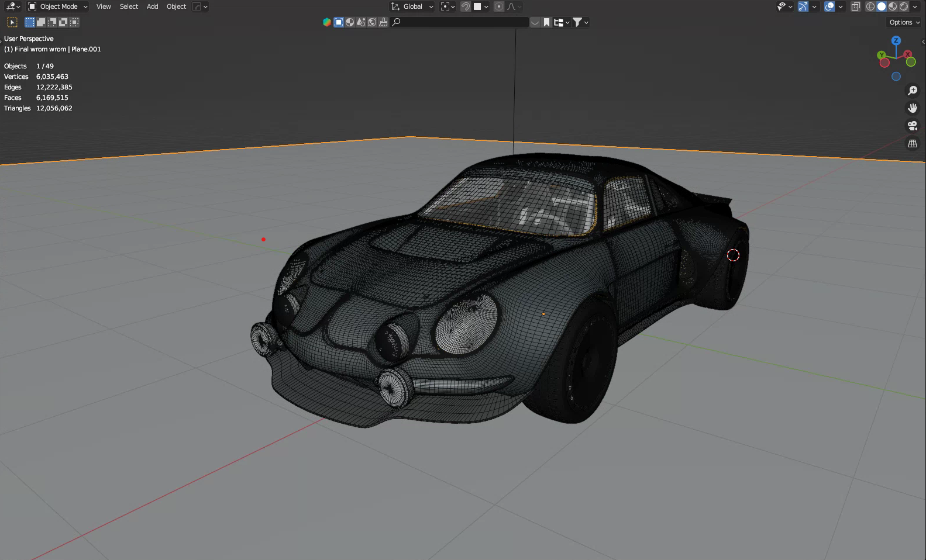The height and width of the screenshot is (560, 926).
Task: Click the colorful hexagon icon
Action: tap(327, 22)
